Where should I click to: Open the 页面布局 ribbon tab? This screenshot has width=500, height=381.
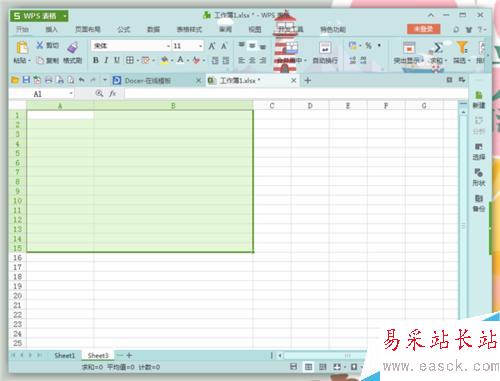point(88,29)
